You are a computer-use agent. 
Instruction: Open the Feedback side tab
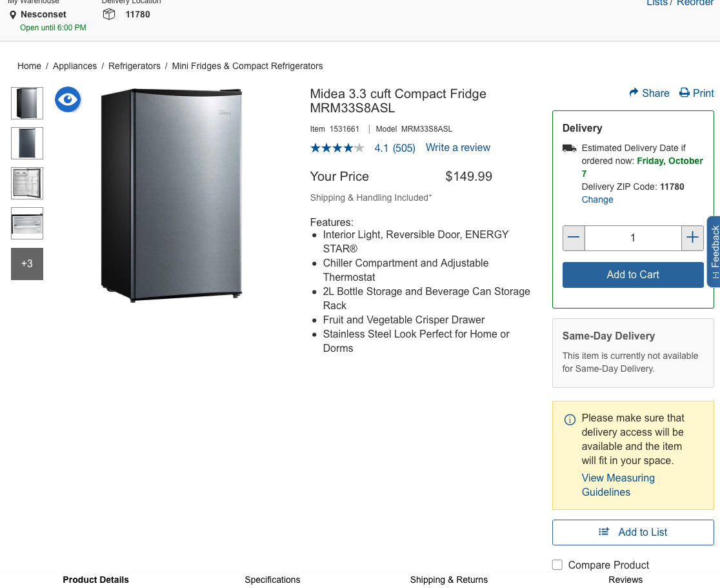tap(714, 248)
